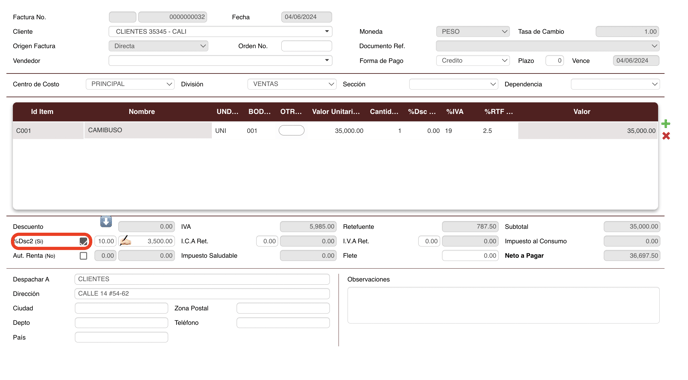Open the Sección dropdown

454,84
